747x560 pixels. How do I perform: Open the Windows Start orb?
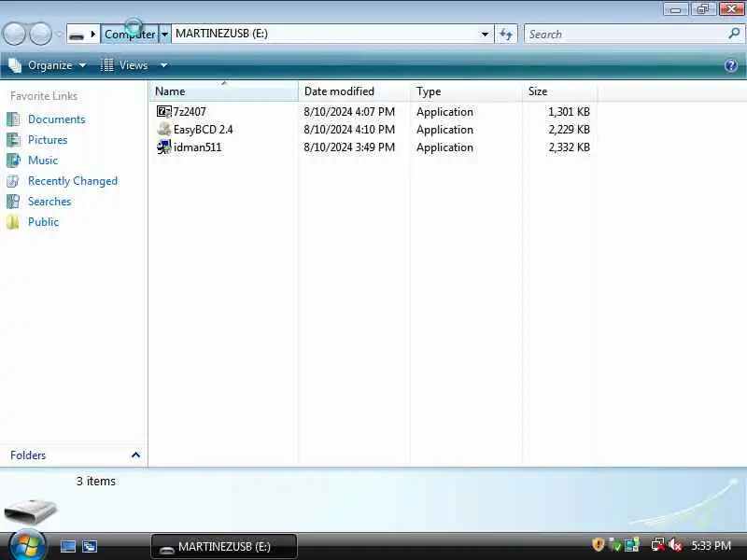[27, 546]
